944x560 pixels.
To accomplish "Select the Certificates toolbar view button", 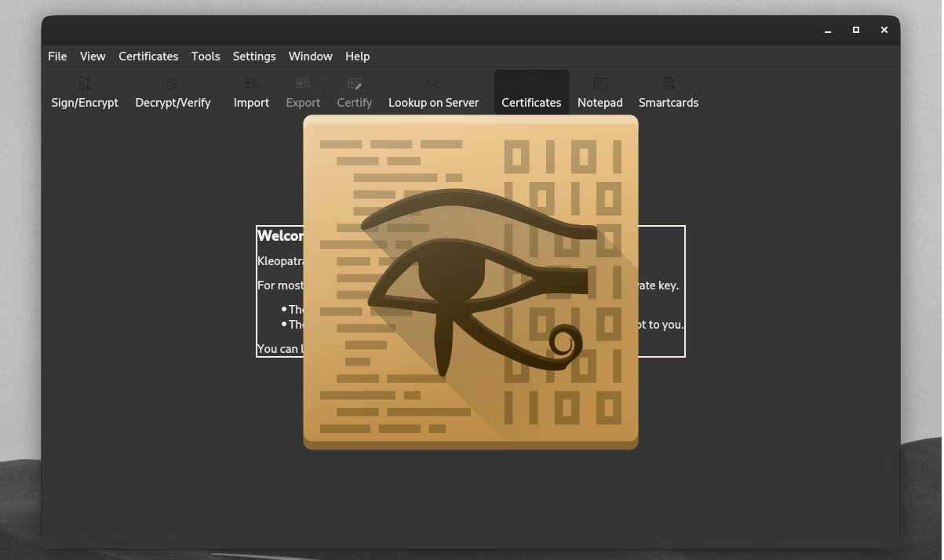I will (x=531, y=92).
